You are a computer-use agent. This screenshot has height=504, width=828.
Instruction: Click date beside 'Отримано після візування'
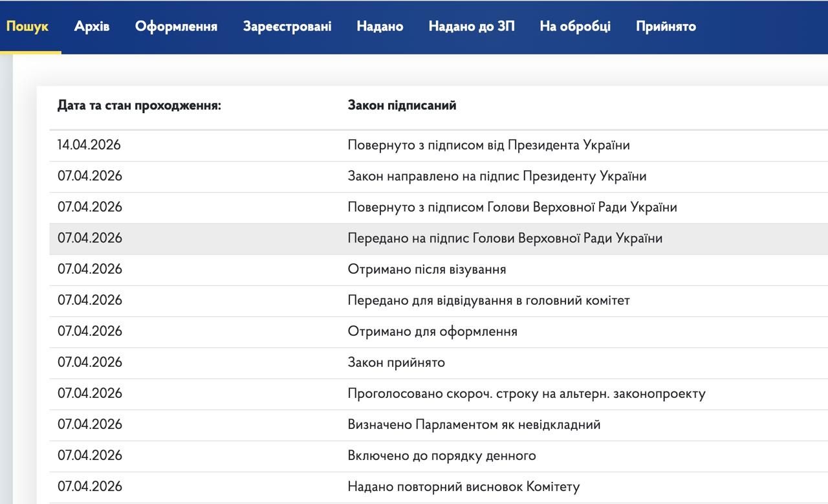(x=89, y=269)
